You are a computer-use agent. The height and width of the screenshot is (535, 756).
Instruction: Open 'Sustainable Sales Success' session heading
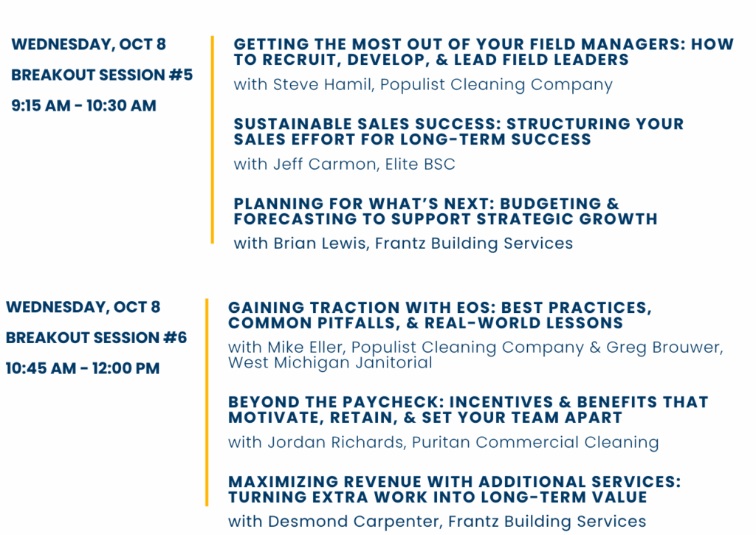tap(458, 131)
